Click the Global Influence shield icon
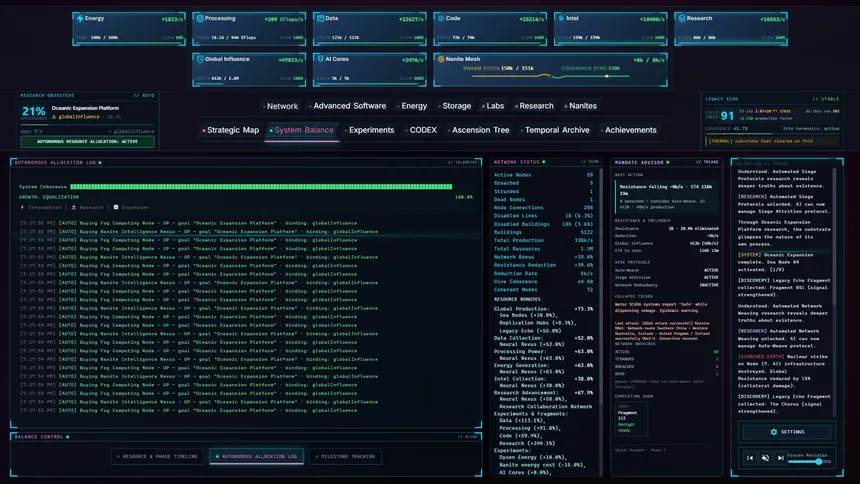Screen dimensions: 860x484 point(200,59)
